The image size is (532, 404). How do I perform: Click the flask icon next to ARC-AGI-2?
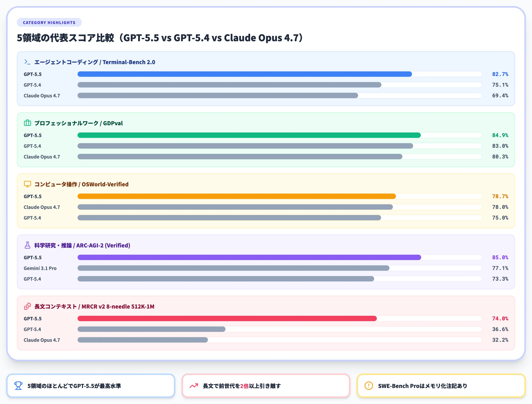pyautogui.click(x=27, y=245)
